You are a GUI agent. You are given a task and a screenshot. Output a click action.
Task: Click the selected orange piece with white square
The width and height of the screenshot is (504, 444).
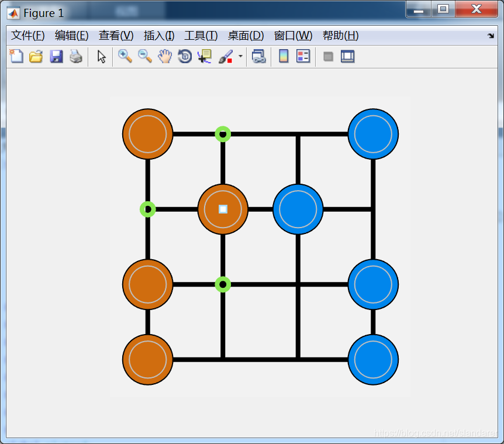click(223, 209)
